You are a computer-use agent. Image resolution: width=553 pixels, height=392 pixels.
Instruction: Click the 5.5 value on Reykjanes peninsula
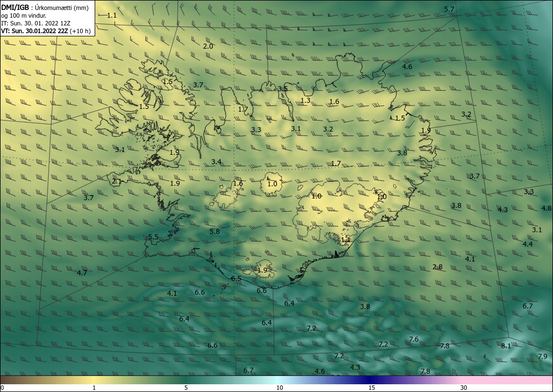[153, 237]
